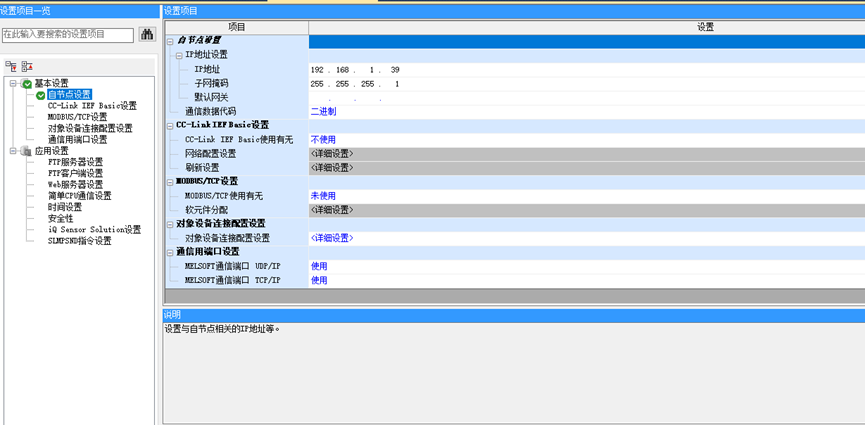Open 对象设备连接配置设置 详细设置 link
Screen dimensions: 865x425
click(x=332, y=238)
